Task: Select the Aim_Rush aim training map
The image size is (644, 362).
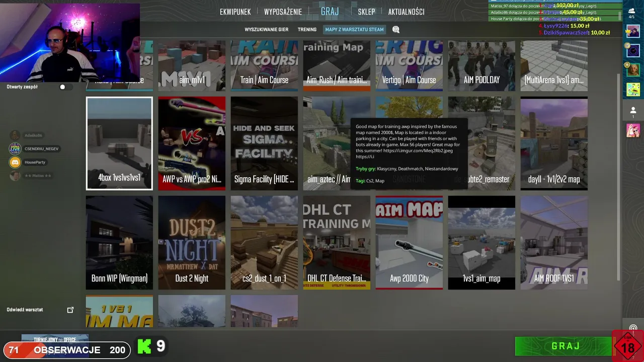Action: click(x=337, y=66)
